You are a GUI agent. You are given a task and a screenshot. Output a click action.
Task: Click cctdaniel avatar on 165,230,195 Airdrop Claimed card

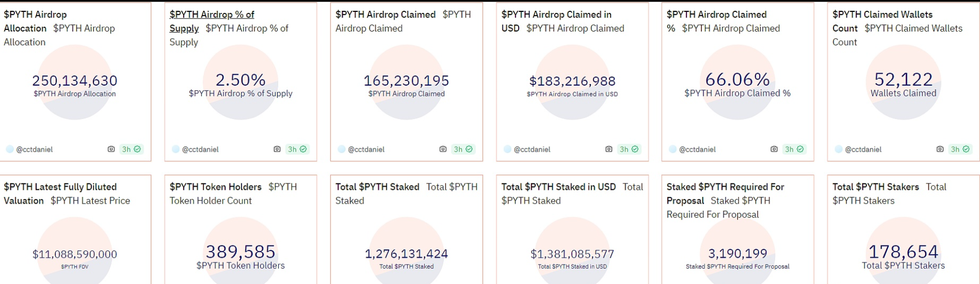coord(342,149)
